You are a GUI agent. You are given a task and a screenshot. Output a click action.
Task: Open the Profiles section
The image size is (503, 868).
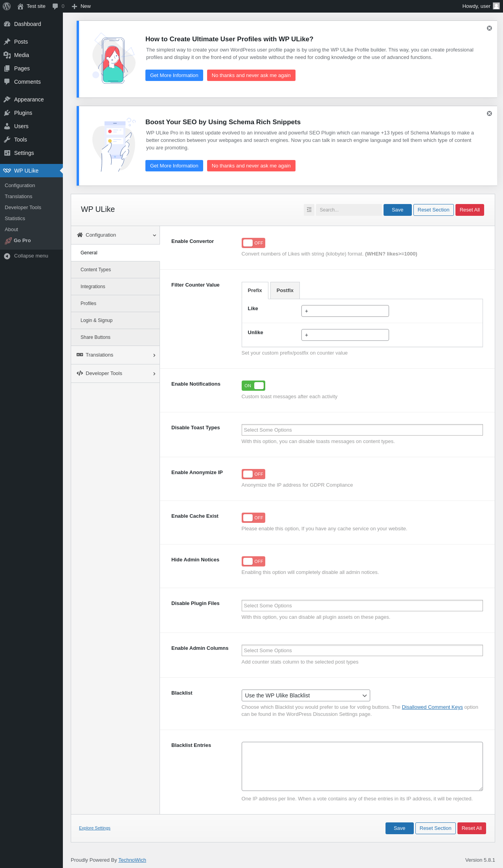(x=115, y=303)
